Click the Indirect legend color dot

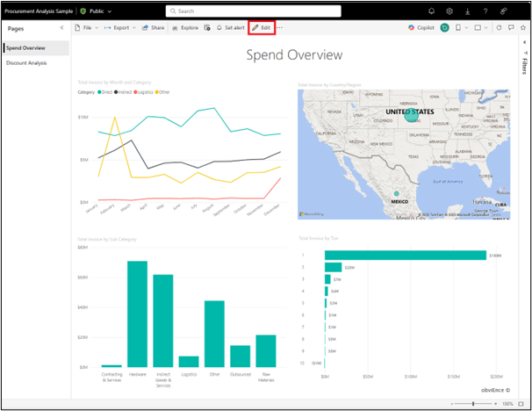116,92
